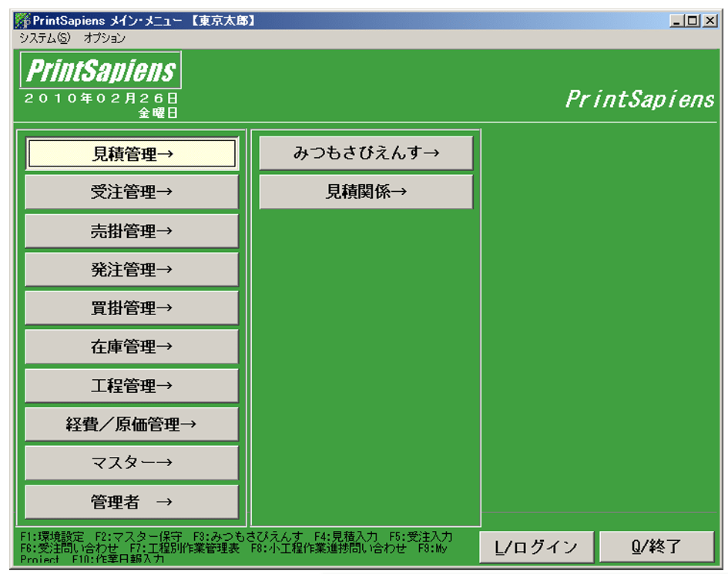728x574 pixels.
Task: Launch みつもさぴえんす→ submenu
Action: point(367,153)
